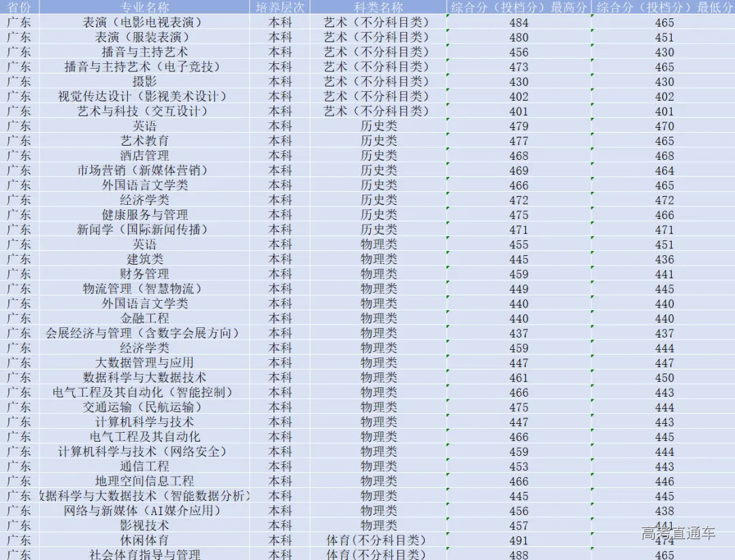Screen dimensions: 735x560
Task: Select highest score 484 for 表演（电影电视表演）
Action: click(x=519, y=22)
